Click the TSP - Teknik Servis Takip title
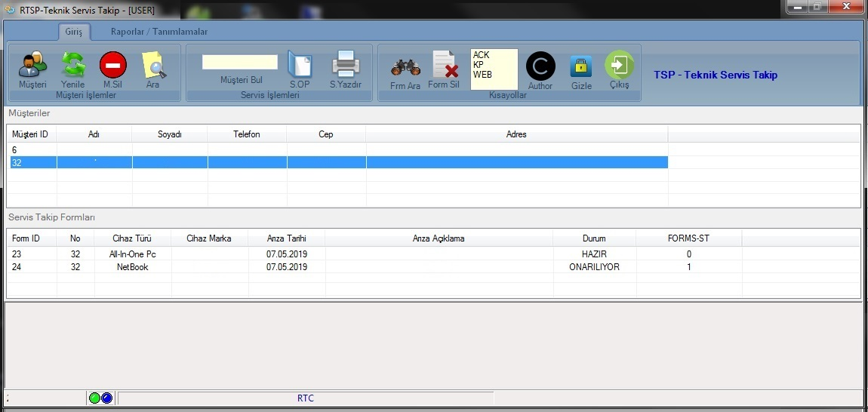Viewport: 868px width, 412px height. (716, 75)
